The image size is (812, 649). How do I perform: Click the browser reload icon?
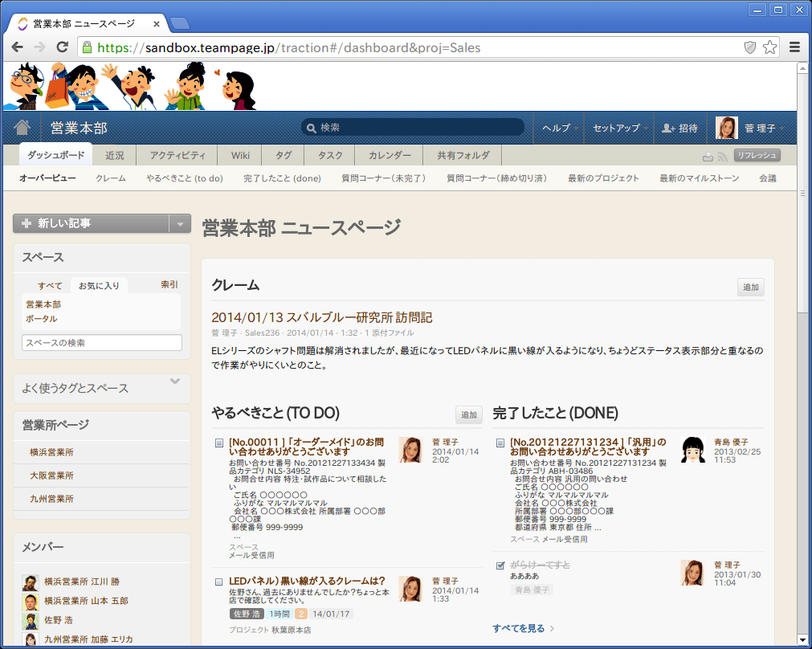62,47
